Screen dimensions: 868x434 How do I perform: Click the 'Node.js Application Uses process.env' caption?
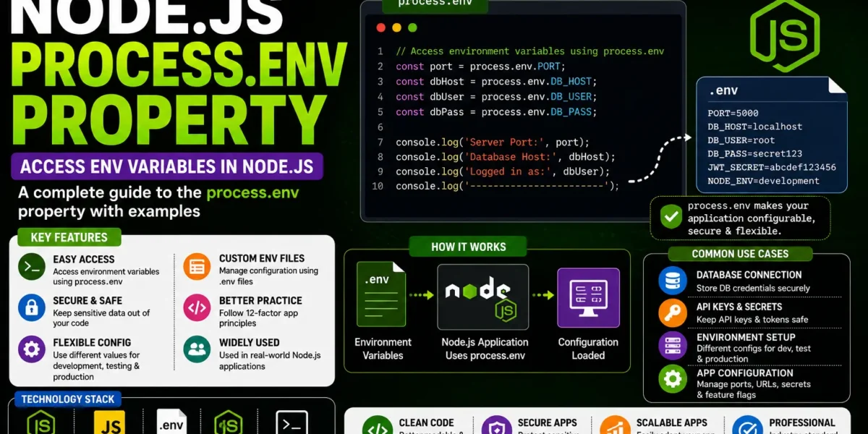(485, 349)
